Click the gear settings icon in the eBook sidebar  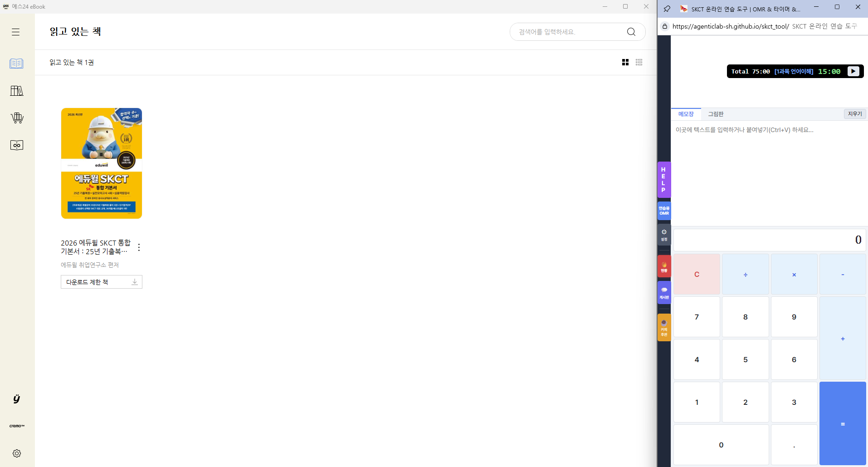click(x=17, y=453)
